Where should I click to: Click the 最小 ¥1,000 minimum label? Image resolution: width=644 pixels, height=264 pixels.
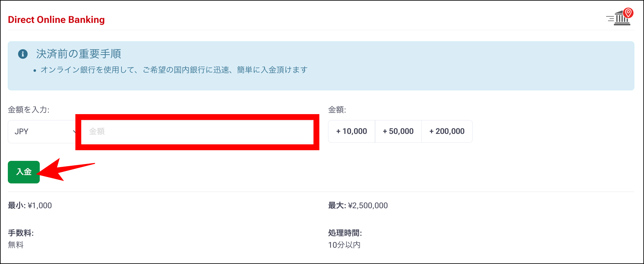point(30,205)
